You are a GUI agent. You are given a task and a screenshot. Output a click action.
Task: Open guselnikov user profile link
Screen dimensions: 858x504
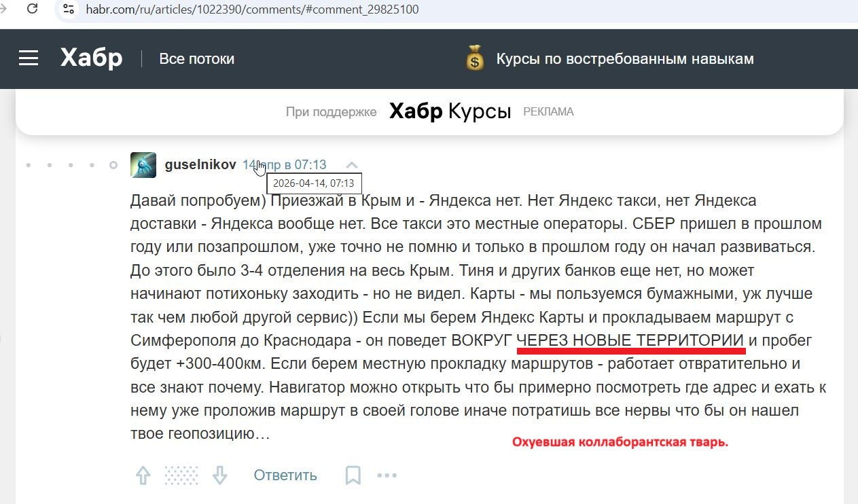tap(200, 164)
